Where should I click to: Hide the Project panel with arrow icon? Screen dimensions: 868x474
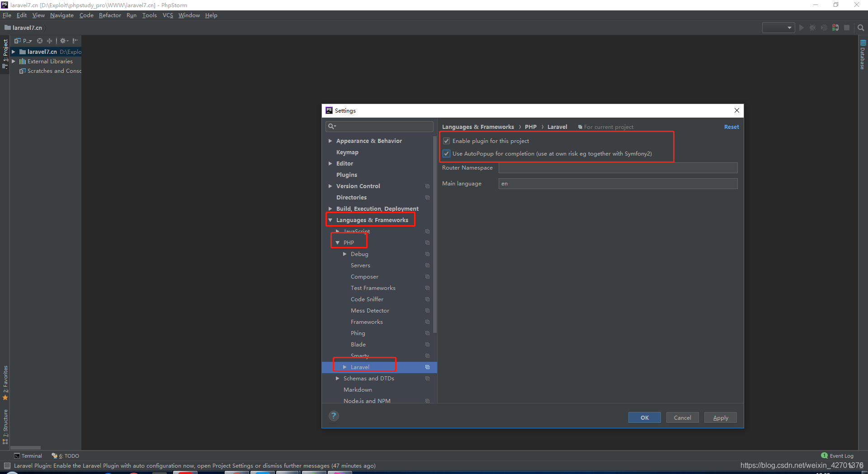pyautogui.click(x=75, y=41)
